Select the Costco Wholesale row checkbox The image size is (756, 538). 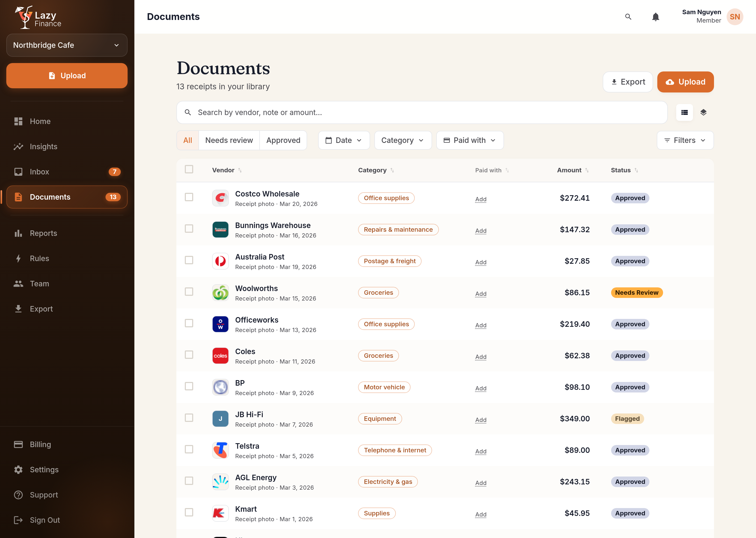point(189,197)
